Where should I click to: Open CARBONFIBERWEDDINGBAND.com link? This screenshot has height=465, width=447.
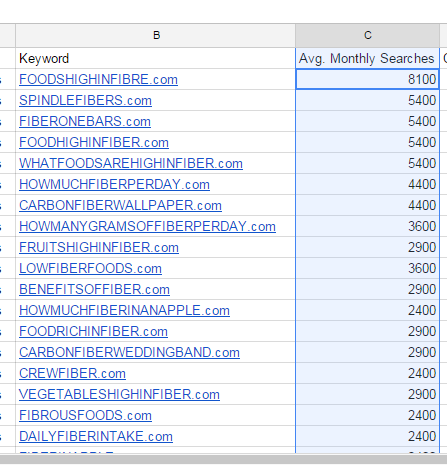pyautogui.click(x=129, y=353)
